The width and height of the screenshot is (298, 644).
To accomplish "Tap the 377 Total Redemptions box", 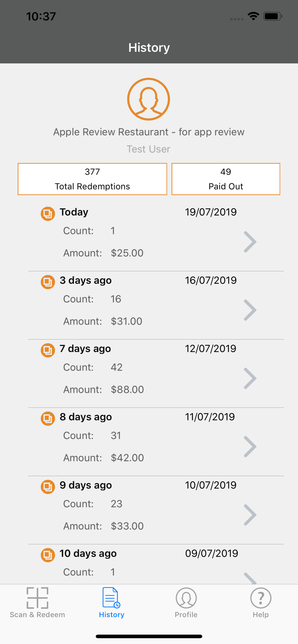I will pos(93,179).
